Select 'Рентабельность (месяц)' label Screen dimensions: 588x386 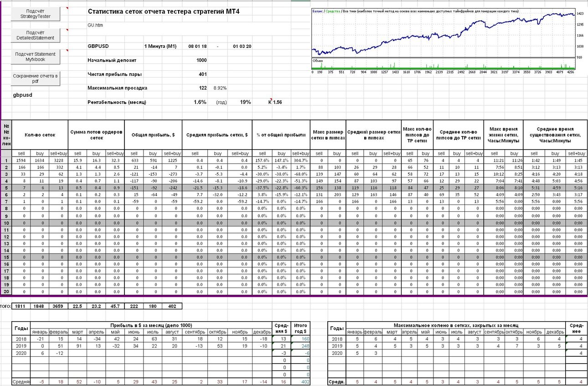click(117, 102)
